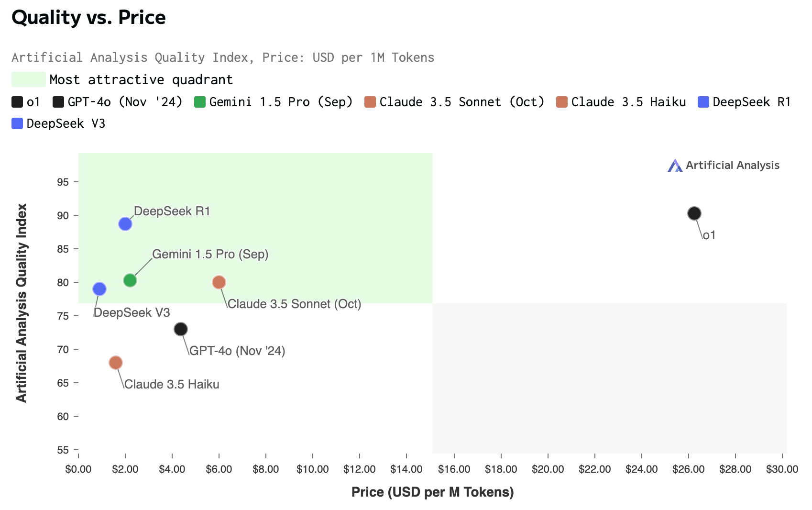This screenshot has height=510, width=812.
Task: Click the Claude 3.5 Haiku data point
Action: tap(116, 363)
